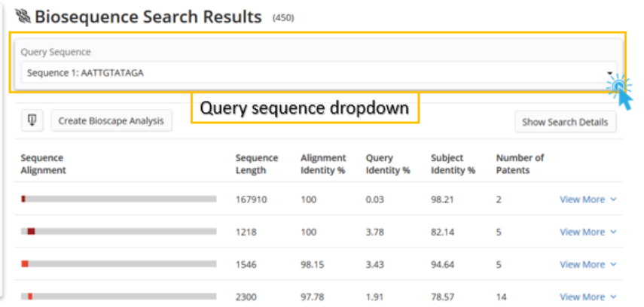Click the alignment bar in the 1218 row

[118, 232]
